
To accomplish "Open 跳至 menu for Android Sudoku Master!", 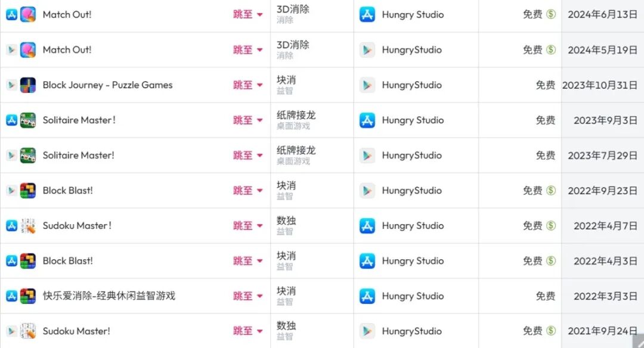I will 247,331.
